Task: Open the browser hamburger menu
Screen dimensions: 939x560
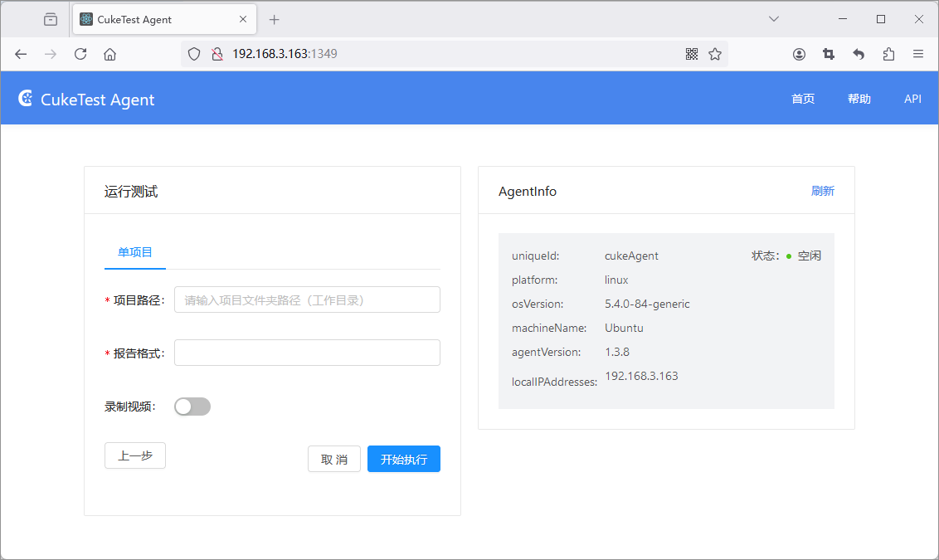Action: click(x=918, y=55)
